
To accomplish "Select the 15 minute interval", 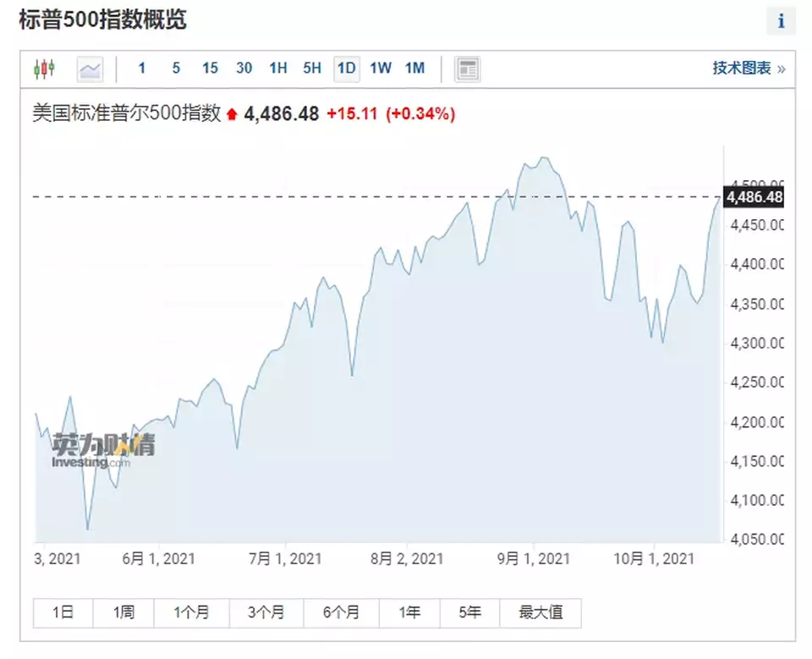I will click(x=210, y=68).
